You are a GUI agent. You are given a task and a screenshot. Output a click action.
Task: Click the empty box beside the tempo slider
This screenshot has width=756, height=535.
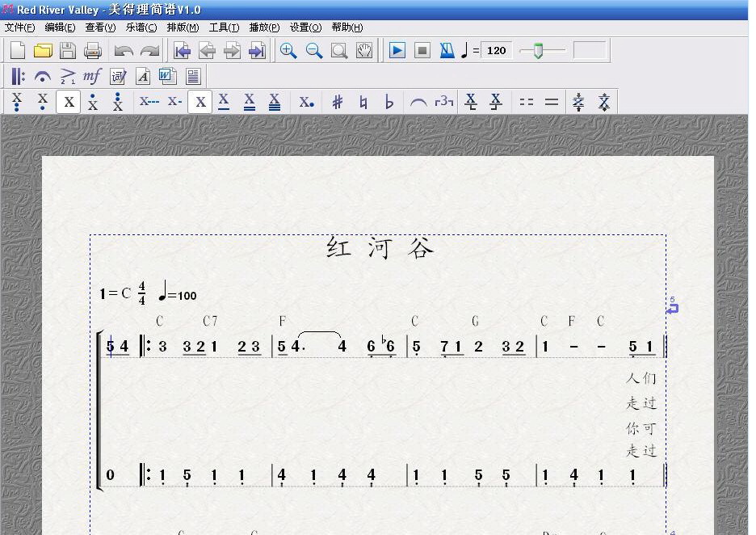coord(589,50)
